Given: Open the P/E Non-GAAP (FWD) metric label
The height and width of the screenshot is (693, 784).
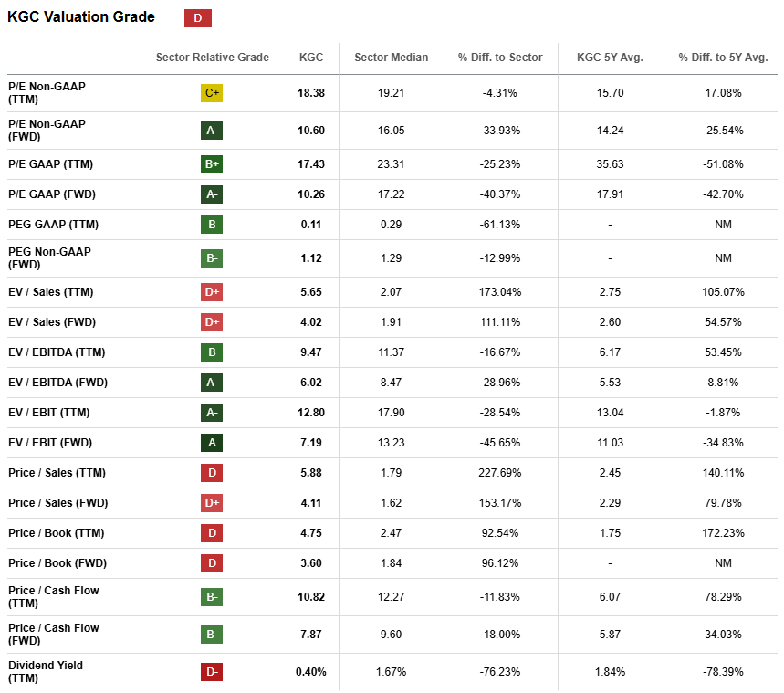Looking at the screenshot, I should [47, 130].
